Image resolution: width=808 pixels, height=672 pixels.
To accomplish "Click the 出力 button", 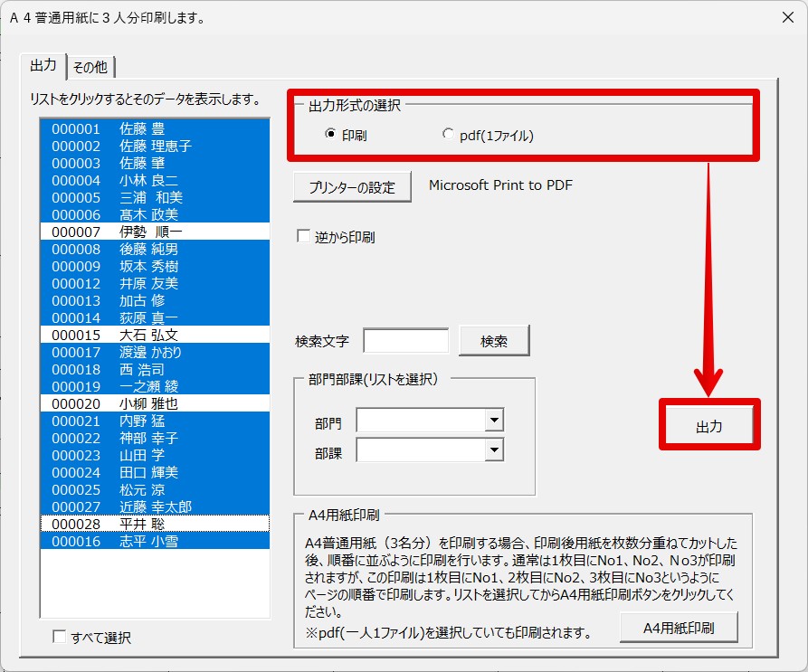I will click(x=709, y=425).
